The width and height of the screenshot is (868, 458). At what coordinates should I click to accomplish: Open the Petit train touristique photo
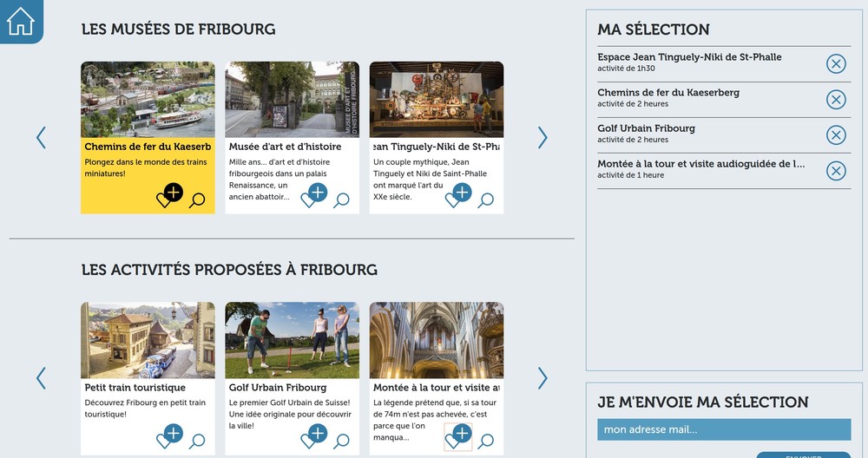pos(148,340)
